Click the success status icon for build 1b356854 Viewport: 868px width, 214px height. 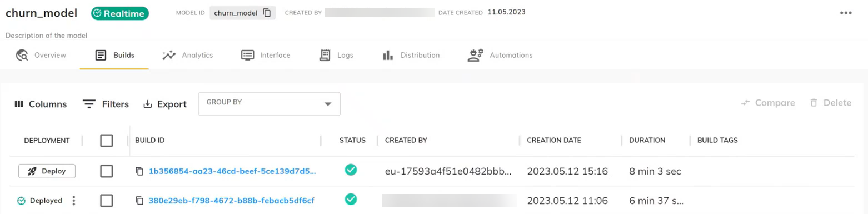(351, 170)
